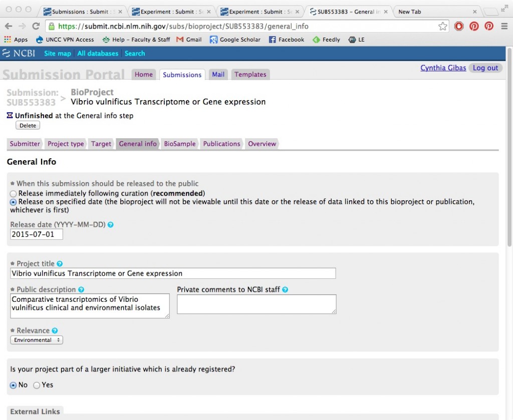Image resolution: width=513 pixels, height=420 pixels.
Task: Bookmark page with the star icon
Action: tap(442, 27)
